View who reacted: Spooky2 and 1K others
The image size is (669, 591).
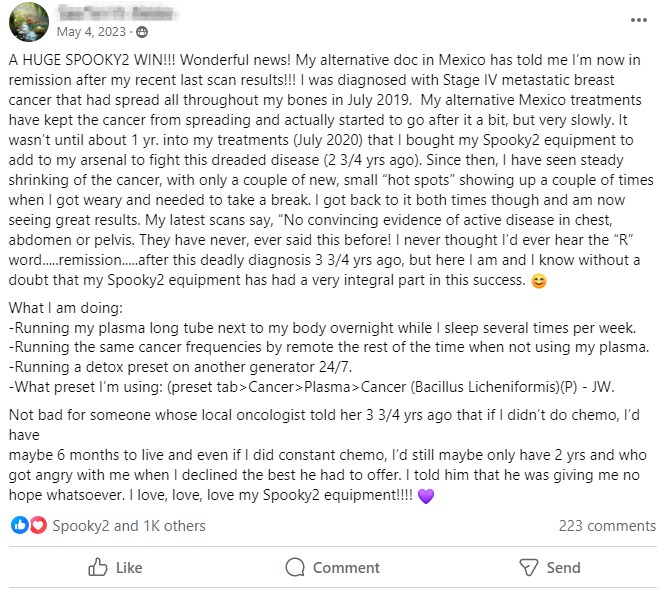[x=129, y=526]
